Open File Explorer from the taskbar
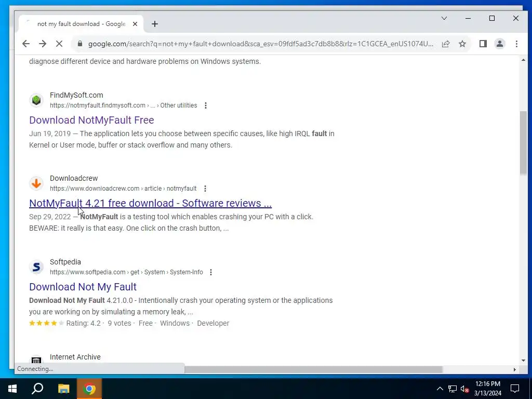This screenshot has height=399, width=532. tap(63, 389)
